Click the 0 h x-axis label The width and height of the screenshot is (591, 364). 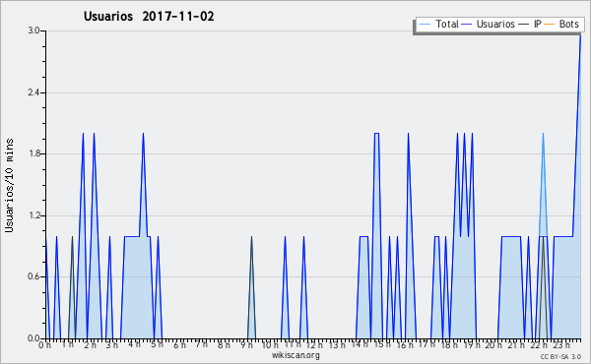45,344
